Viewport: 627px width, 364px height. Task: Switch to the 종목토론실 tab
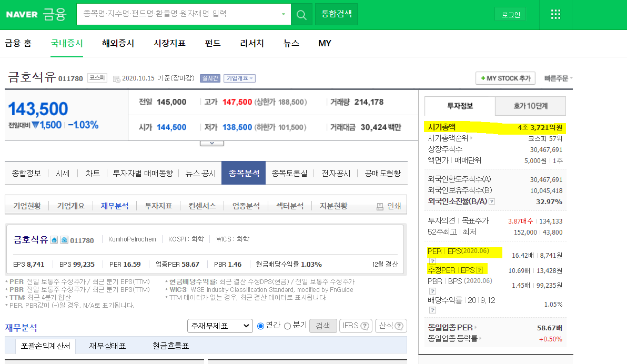289,173
